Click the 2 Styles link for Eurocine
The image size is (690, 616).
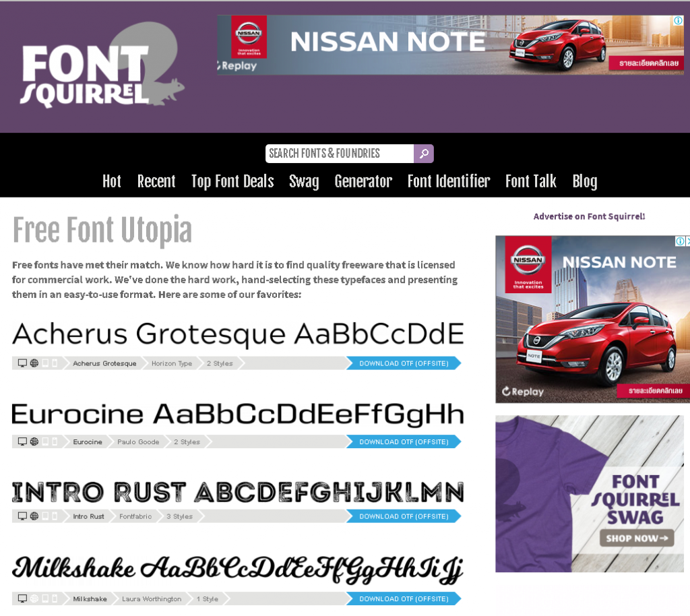pos(187,441)
